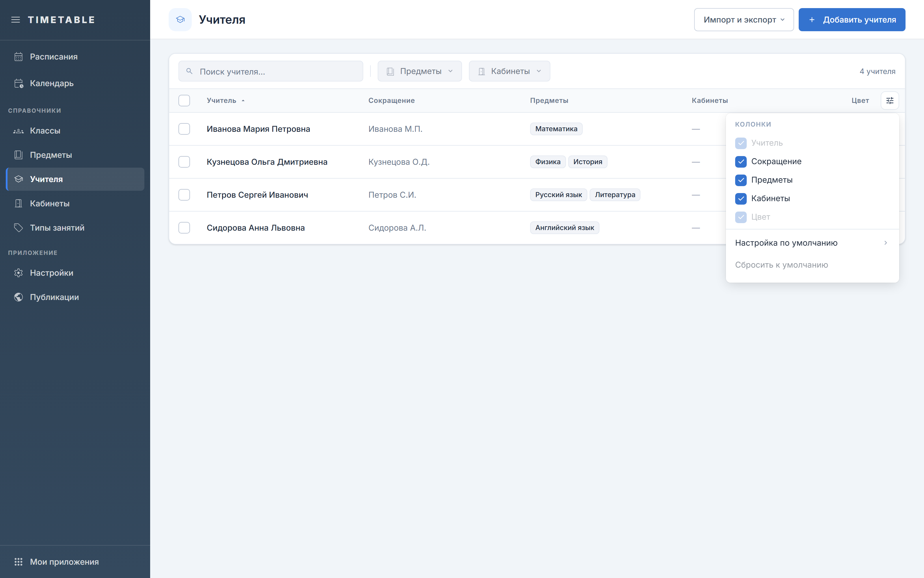Open Настройки in the sidebar
Screen dimensions: 924x578
pos(75,273)
